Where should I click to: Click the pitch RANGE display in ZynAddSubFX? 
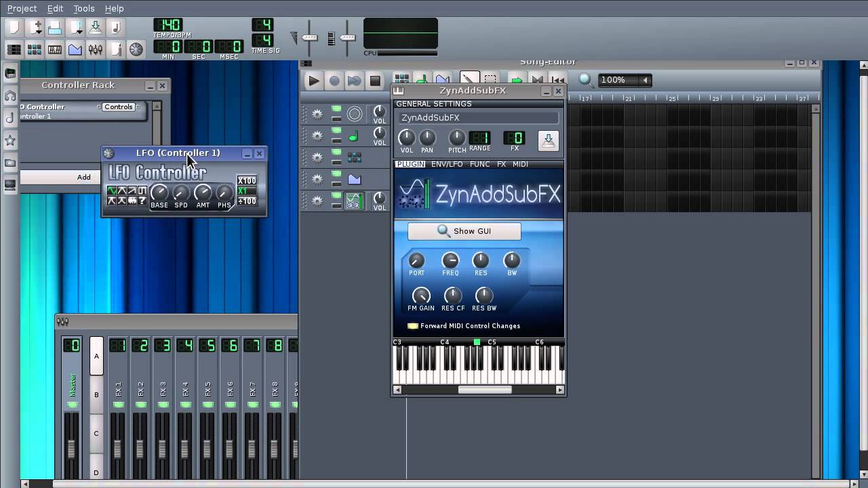click(x=479, y=138)
